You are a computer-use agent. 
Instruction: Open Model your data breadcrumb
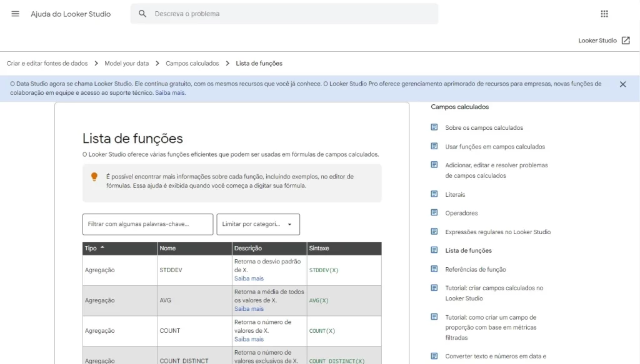click(x=126, y=63)
